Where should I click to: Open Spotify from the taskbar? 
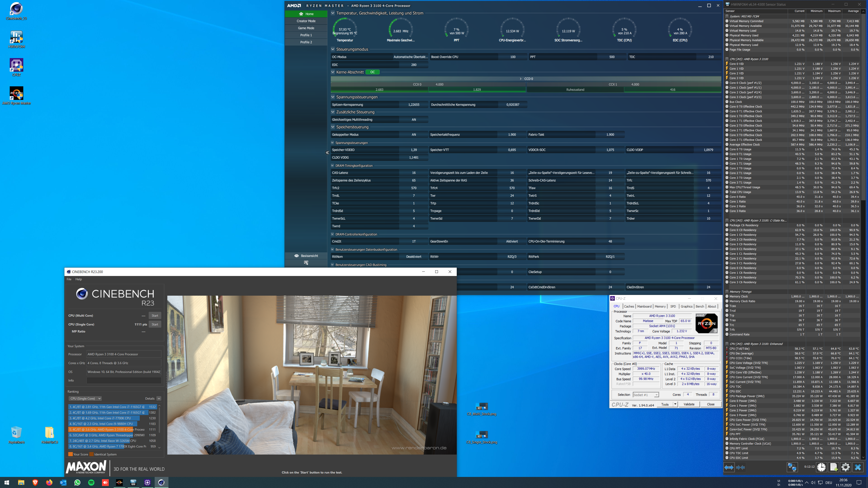click(91, 482)
